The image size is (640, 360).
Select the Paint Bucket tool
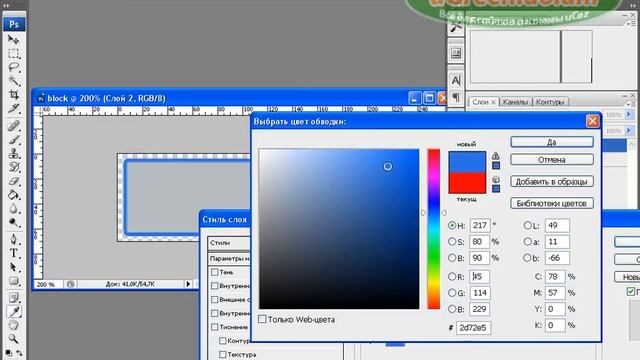point(13,195)
